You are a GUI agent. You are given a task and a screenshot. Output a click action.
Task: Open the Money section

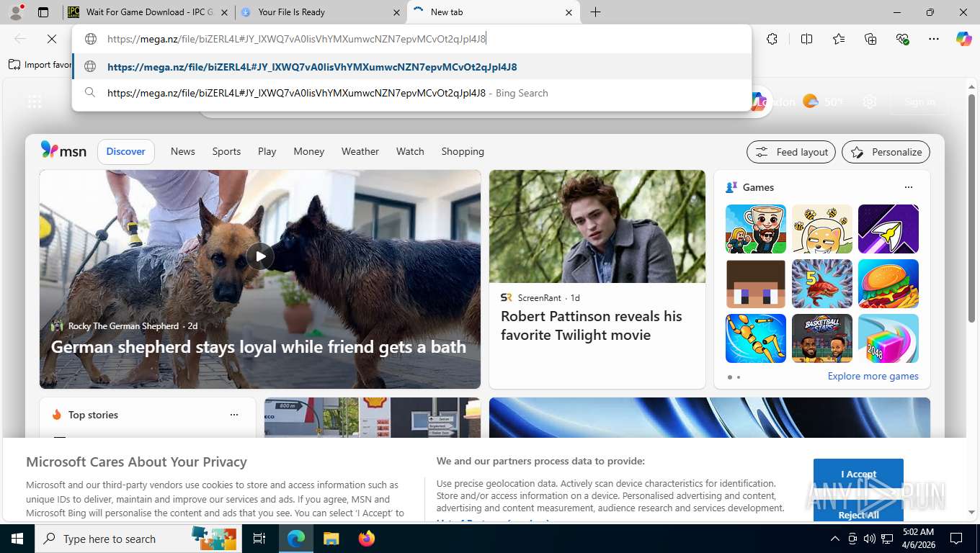[x=308, y=151]
